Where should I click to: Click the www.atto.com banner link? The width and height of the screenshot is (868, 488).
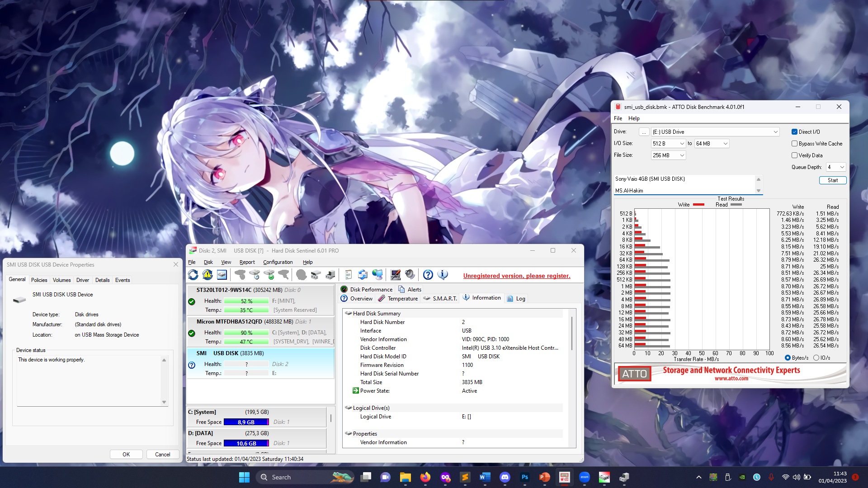tap(731, 379)
